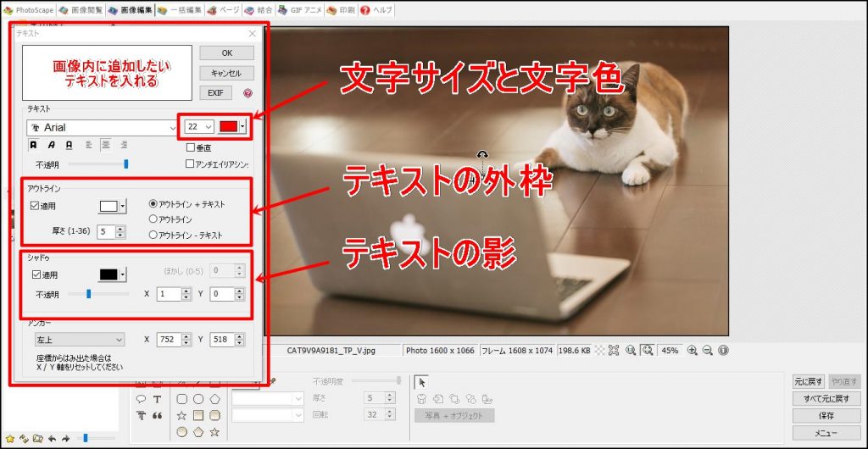Click the anchor X 752 field
This screenshot has height=449, width=868.
click(x=169, y=340)
